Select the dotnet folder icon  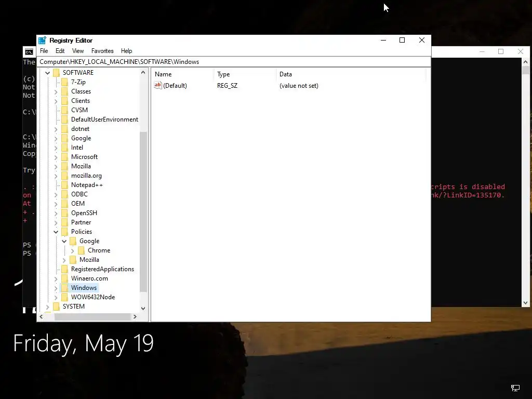65,129
